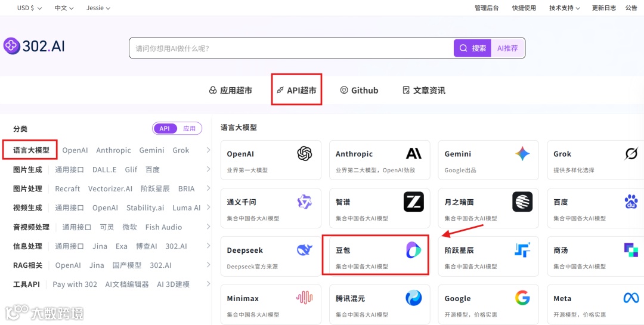Click the Meta infinity logo icon

point(631,298)
